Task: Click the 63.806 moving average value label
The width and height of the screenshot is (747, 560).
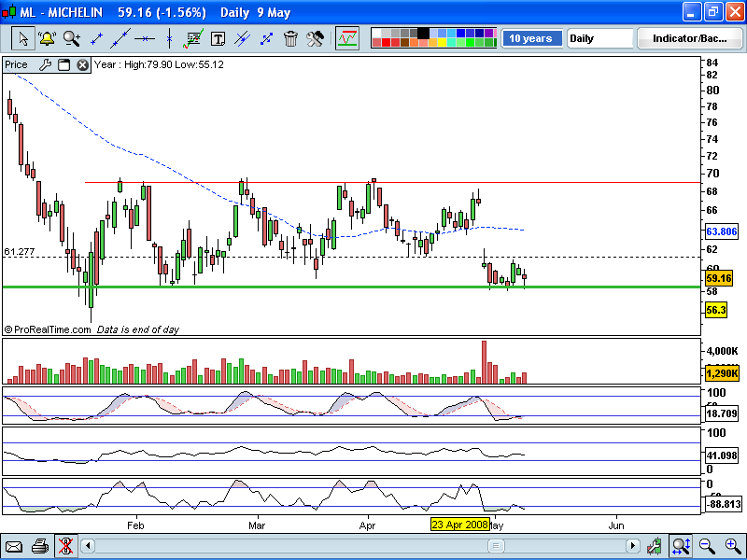Action: pos(722,231)
